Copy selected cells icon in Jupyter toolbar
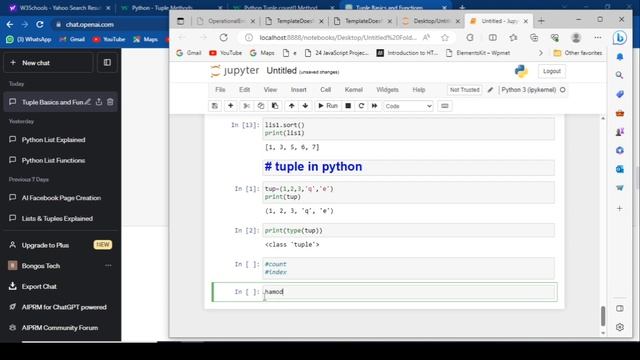The height and width of the screenshot is (360, 640). (x=261, y=106)
